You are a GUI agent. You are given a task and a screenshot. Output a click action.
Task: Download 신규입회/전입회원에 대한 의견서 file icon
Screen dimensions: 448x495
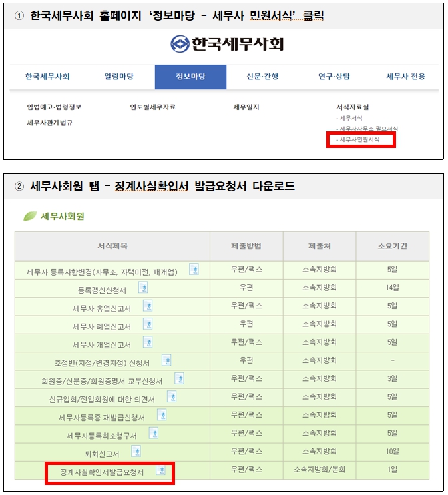(x=172, y=396)
